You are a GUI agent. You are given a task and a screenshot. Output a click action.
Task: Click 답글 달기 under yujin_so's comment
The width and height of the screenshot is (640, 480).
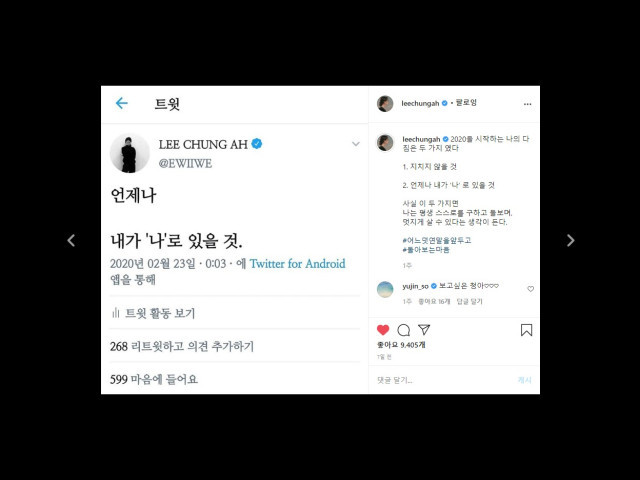469,302
